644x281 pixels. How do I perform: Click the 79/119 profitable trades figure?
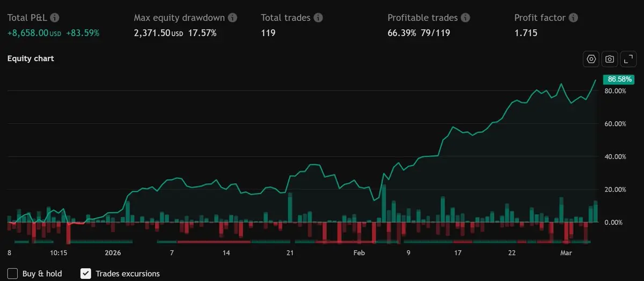point(435,33)
